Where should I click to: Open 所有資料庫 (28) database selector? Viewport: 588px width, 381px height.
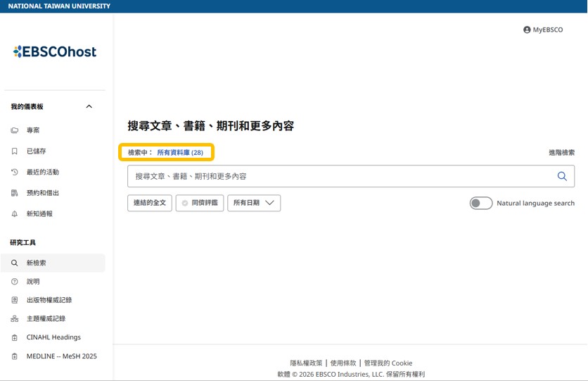[x=180, y=152]
